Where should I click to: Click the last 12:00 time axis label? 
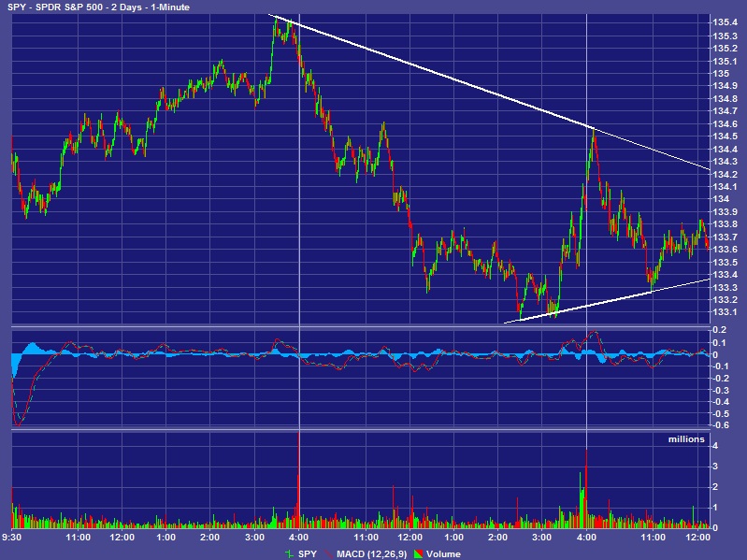tap(698, 538)
